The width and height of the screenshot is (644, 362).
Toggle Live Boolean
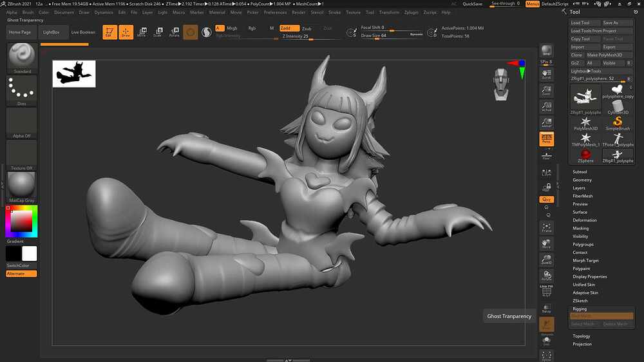(x=83, y=32)
